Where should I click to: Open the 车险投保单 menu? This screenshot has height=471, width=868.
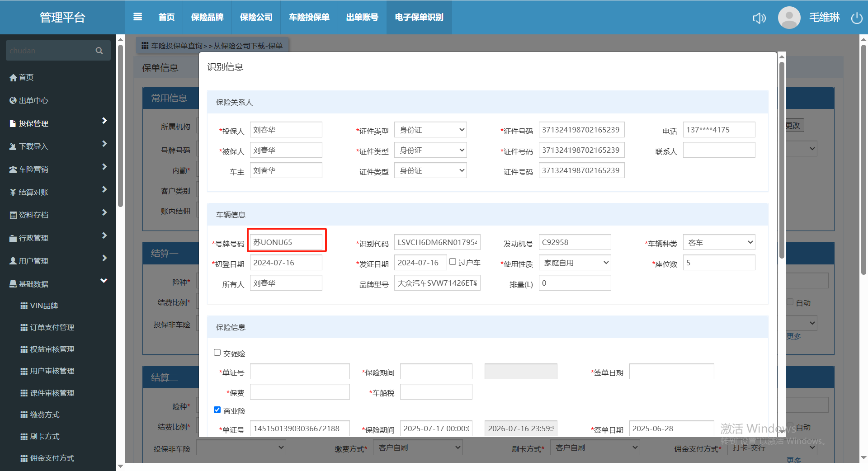point(309,17)
